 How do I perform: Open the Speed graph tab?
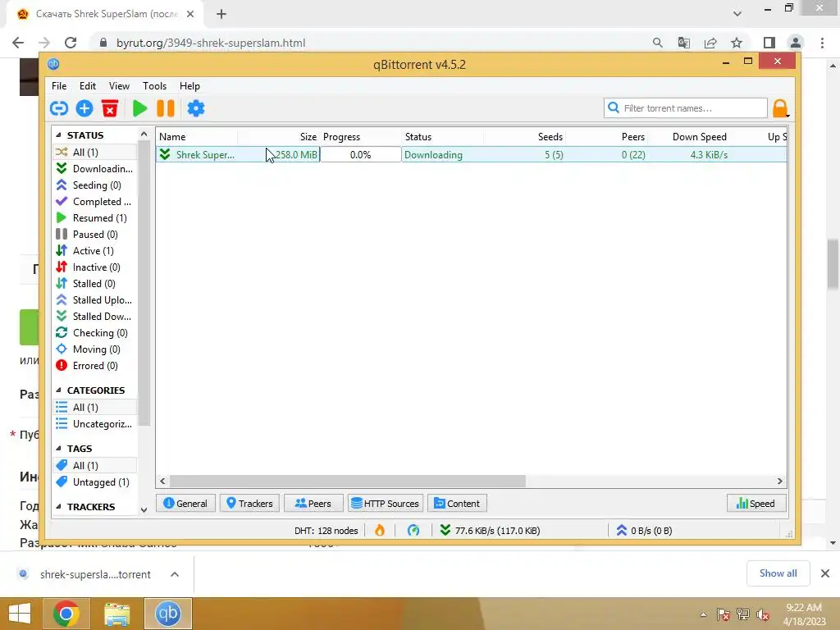pyautogui.click(x=756, y=504)
